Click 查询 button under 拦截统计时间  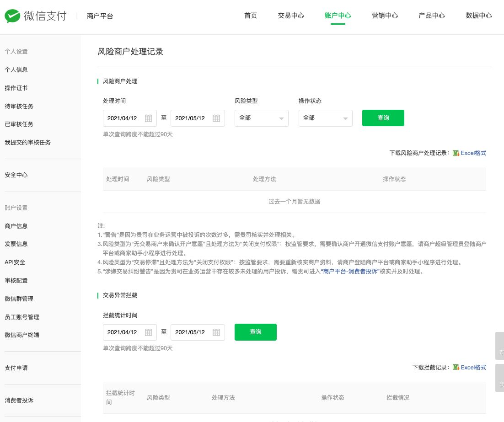[255, 332]
